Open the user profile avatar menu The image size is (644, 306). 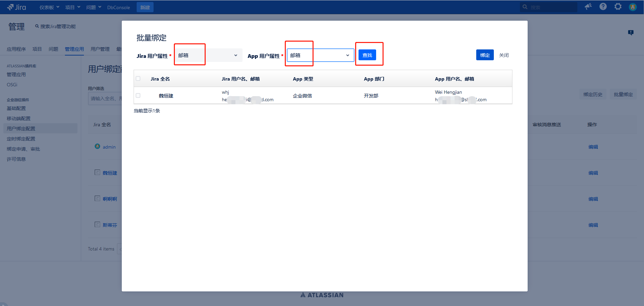(x=632, y=7)
